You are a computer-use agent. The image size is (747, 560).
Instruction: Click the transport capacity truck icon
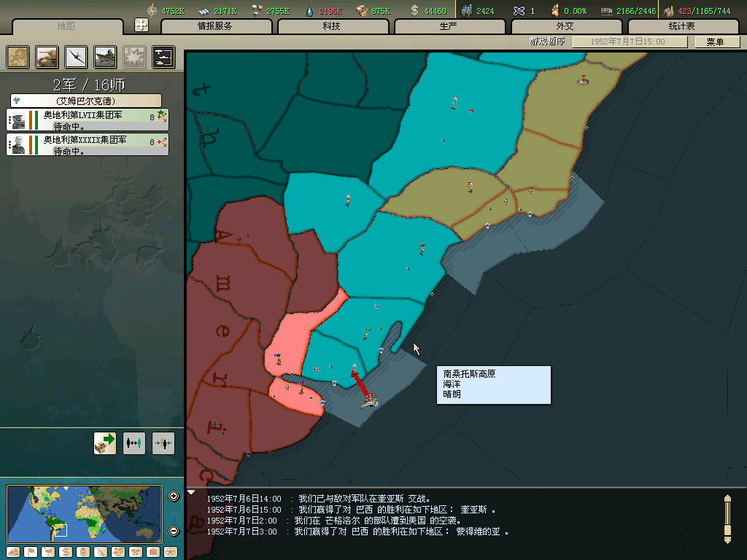click(606, 11)
